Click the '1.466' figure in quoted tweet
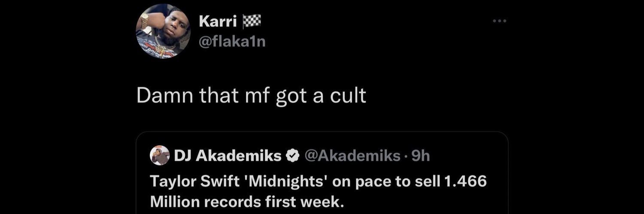Screen dimensions: 644x214 pos(466,181)
